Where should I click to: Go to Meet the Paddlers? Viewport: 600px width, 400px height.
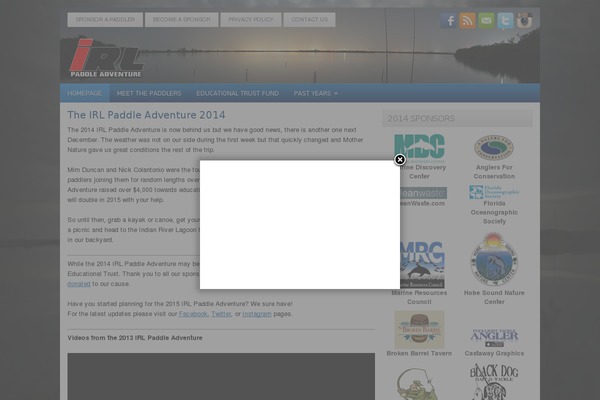click(x=149, y=93)
